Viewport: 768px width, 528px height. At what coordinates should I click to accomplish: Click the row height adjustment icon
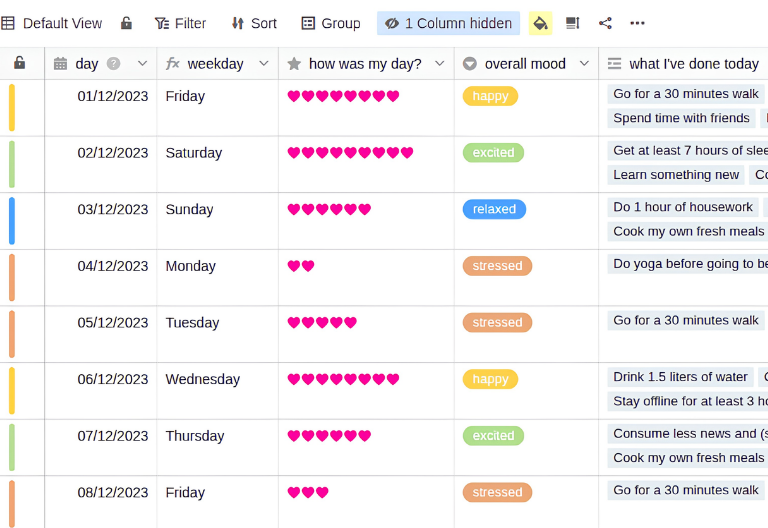tap(573, 23)
